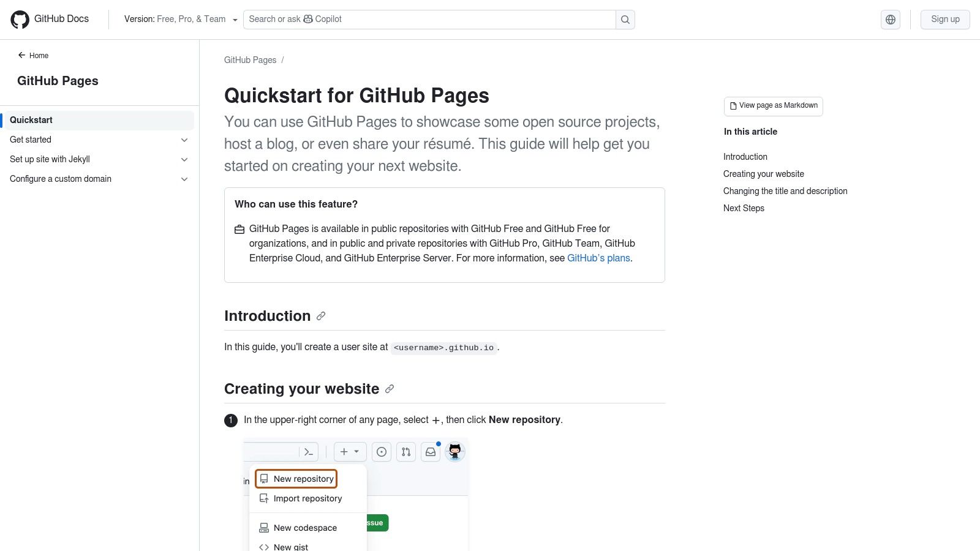
Task: Open the Next Steps article section
Action: [744, 208]
